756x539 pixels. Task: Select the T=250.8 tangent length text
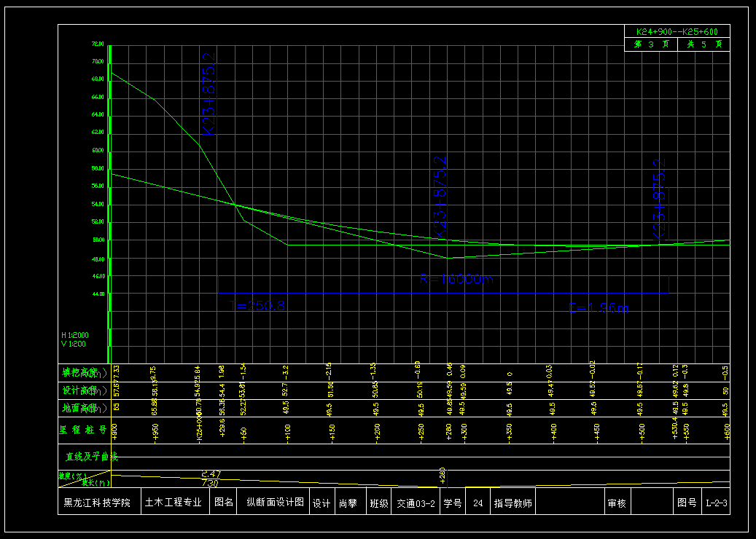[x=257, y=306]
